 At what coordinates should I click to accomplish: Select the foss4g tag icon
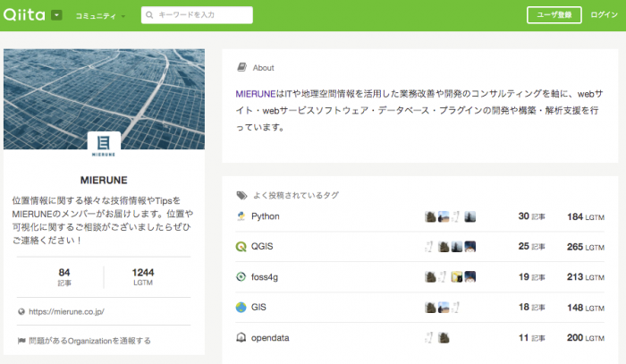[x=241, y=276]
